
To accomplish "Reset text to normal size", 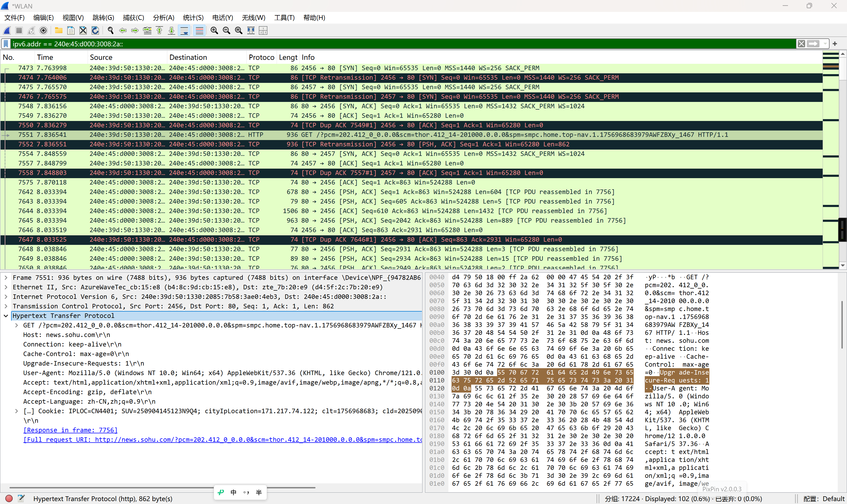I will 239,30.
